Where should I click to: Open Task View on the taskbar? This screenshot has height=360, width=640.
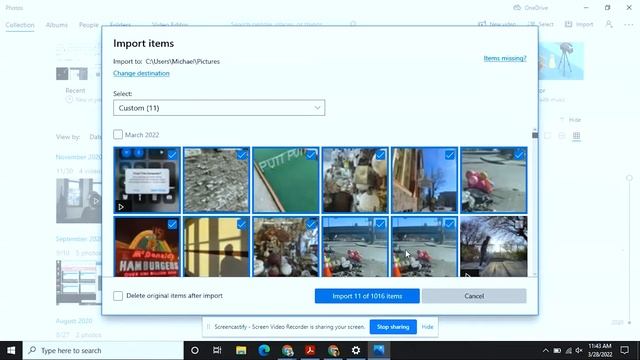pyautogui.click(x=217, y=350)
